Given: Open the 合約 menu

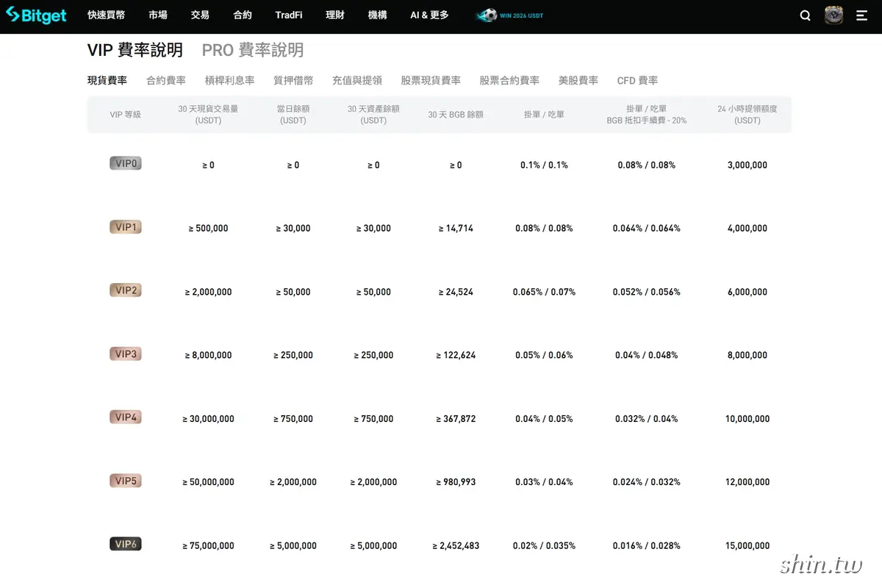Looking at the screenshot, I should point(243,15).
